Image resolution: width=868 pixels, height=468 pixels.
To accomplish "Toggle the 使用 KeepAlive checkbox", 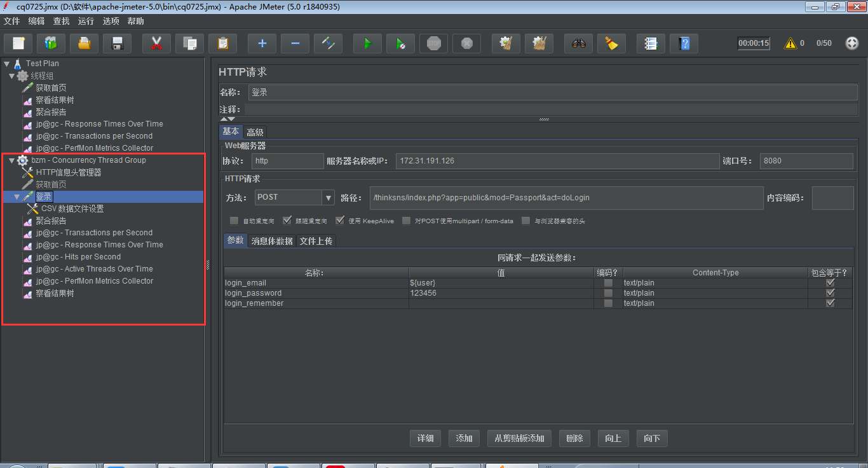I will (x=340, y=221).
